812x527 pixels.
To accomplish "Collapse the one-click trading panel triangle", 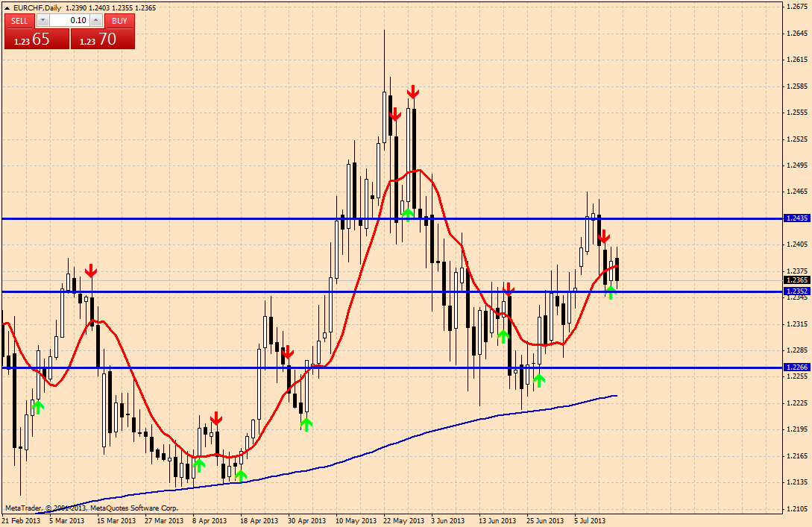I will point(7,7).
